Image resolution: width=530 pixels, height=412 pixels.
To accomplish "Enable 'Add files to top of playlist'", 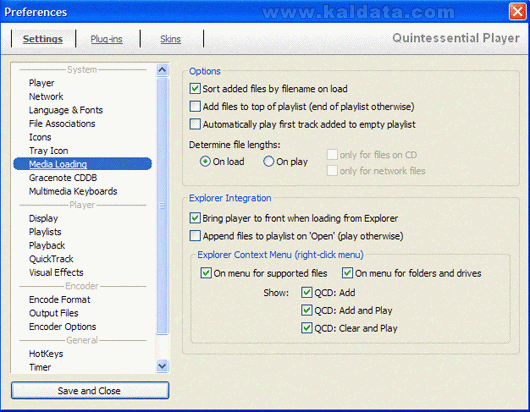I will (195, 106).
